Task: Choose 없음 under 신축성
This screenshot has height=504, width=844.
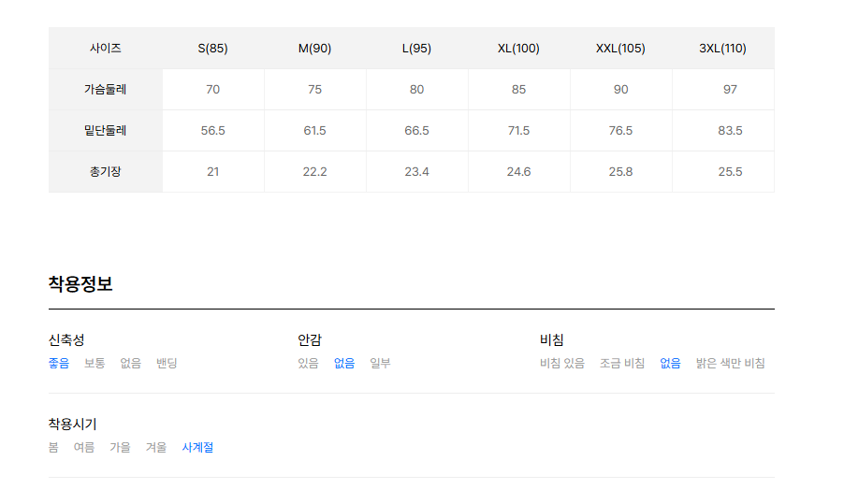Action: [131, 363]
